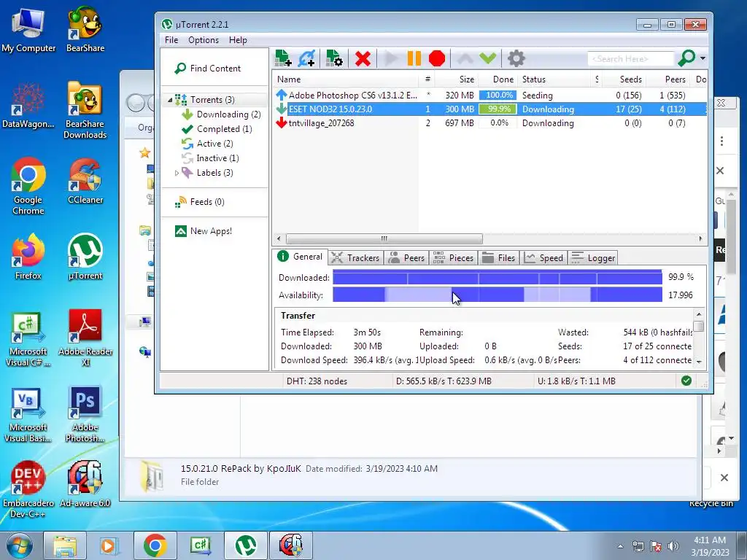Click down arrow of General panel scrollbar
Image resolution: width=747 pixels, height=560 pixels.
pos(698,362)
